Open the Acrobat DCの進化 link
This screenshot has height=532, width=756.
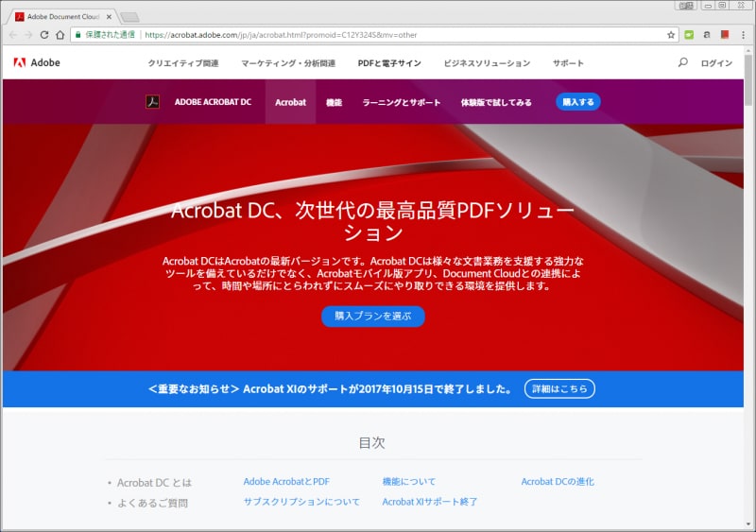coord(558,481)
